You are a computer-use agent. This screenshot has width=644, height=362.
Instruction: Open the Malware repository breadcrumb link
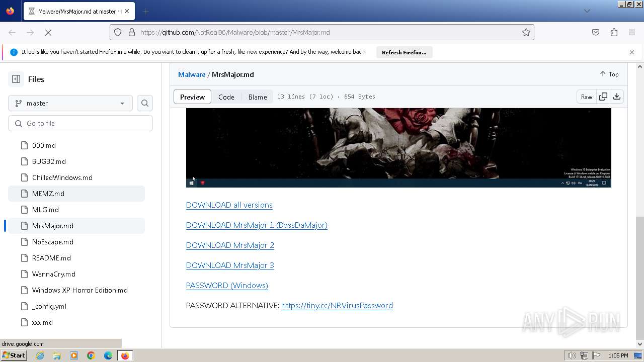coord(192,74)
